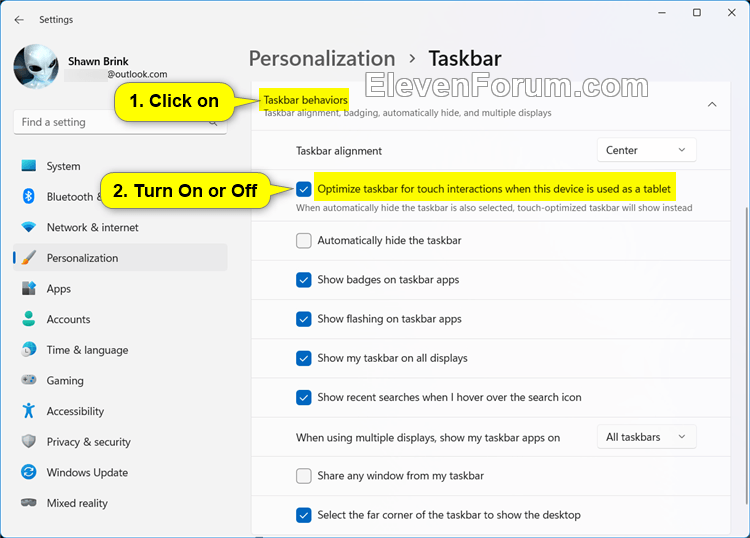This screenshot has width=750, height=538.
Task: Click the Mixed reality headset icon
Action: click(29, 503)
